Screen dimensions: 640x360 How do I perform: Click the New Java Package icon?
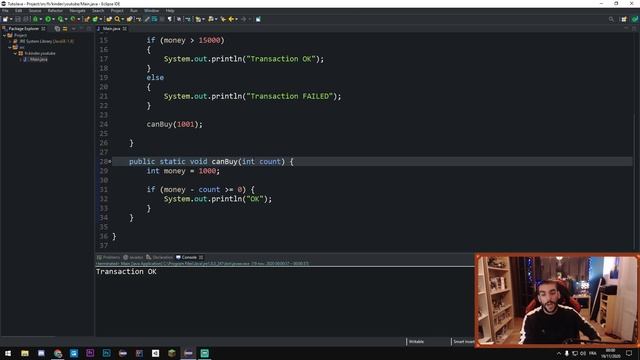click(87, 19)
